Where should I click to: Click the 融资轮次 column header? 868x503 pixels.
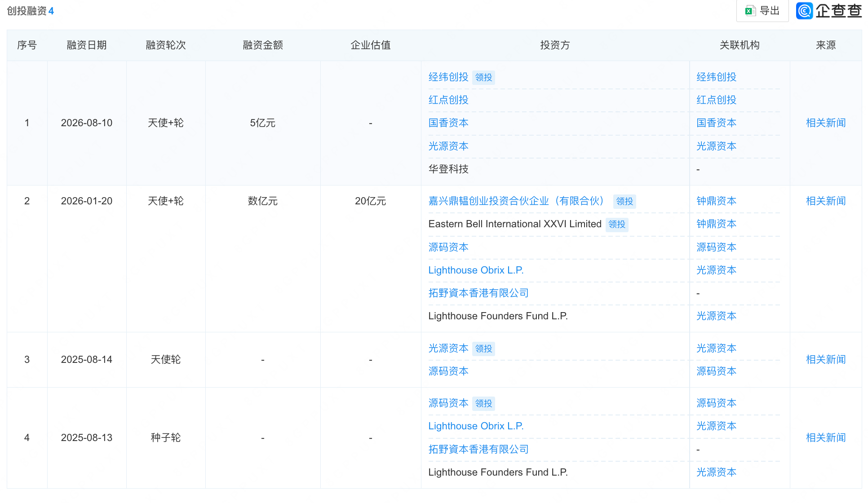(x=166, y=45)
